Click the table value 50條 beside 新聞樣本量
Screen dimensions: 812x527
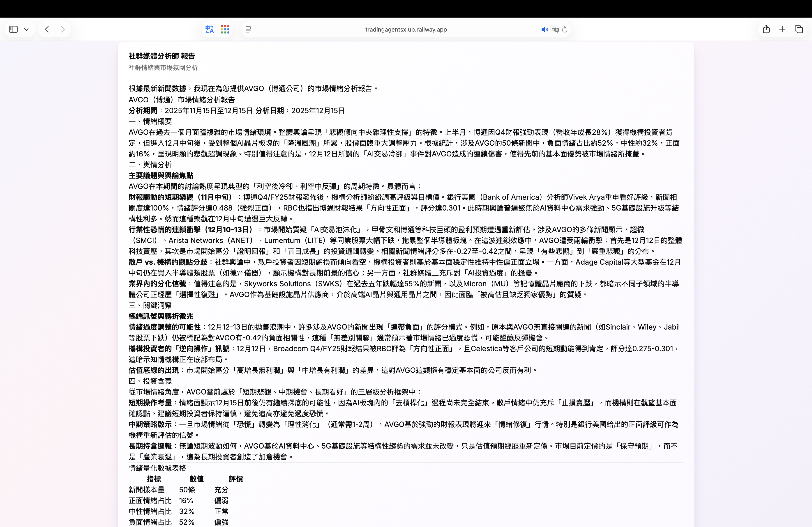(187, 490)
